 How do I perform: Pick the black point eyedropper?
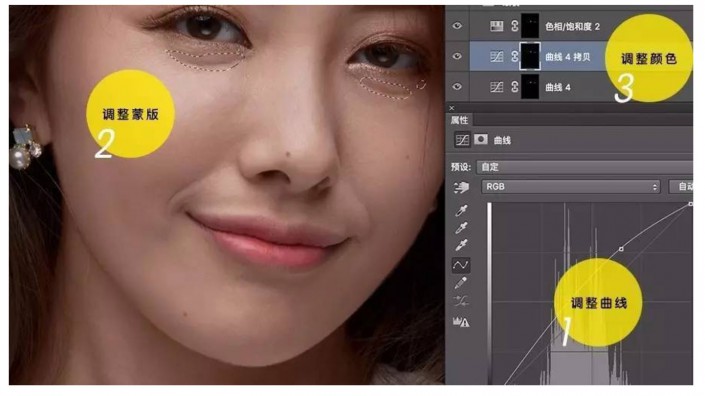click(461, 210)
